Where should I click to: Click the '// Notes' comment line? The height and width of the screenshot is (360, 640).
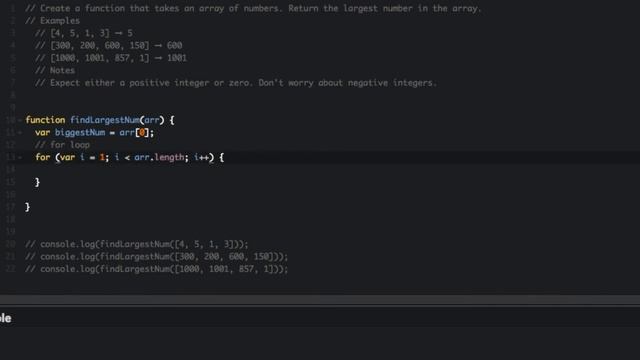tap(55, 71)
